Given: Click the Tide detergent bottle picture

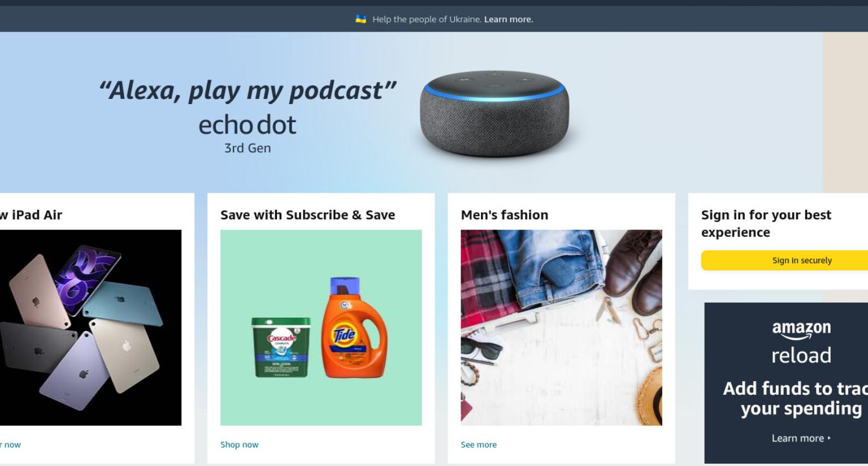Looking at the screenshot, I should 354,327.
